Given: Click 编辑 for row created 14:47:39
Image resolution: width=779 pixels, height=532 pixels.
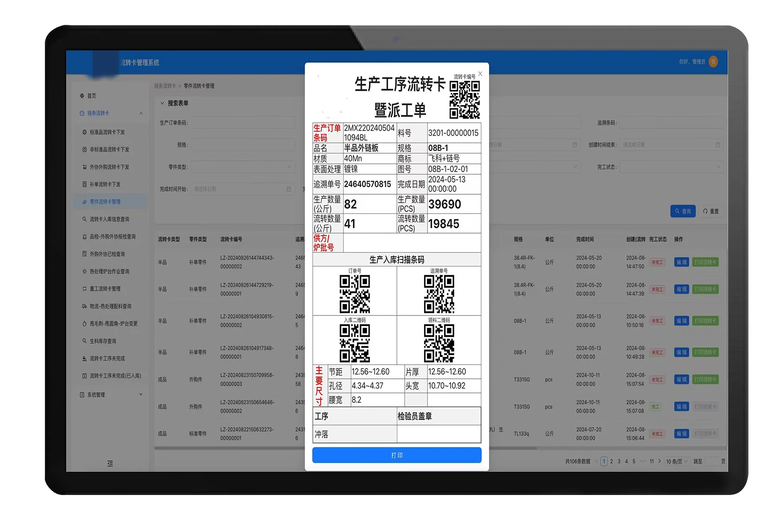Looking at the screenshot, I should click(x=681, y=290).
